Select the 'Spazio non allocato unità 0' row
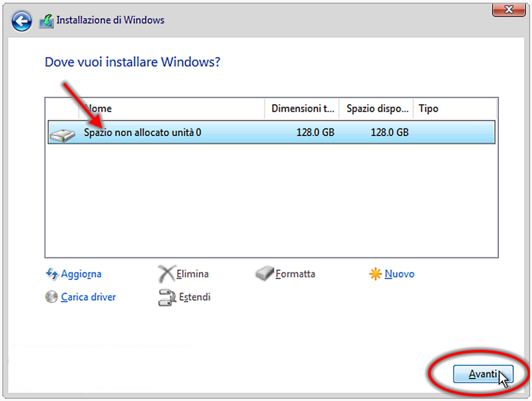Viewport: 532px width, 401px height. coord(272,132)
